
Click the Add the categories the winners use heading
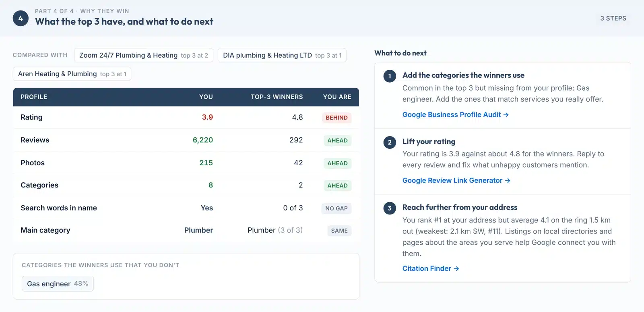click(463, 75)
